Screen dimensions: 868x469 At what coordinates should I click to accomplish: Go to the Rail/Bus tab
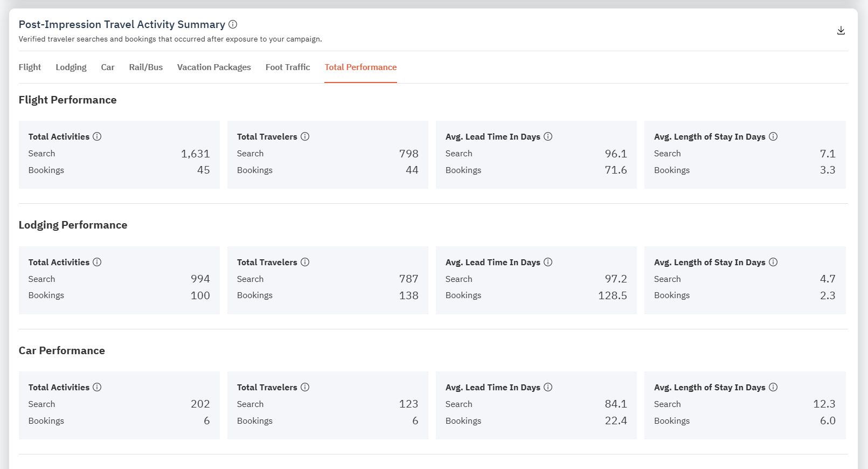[x=145, y=67]
